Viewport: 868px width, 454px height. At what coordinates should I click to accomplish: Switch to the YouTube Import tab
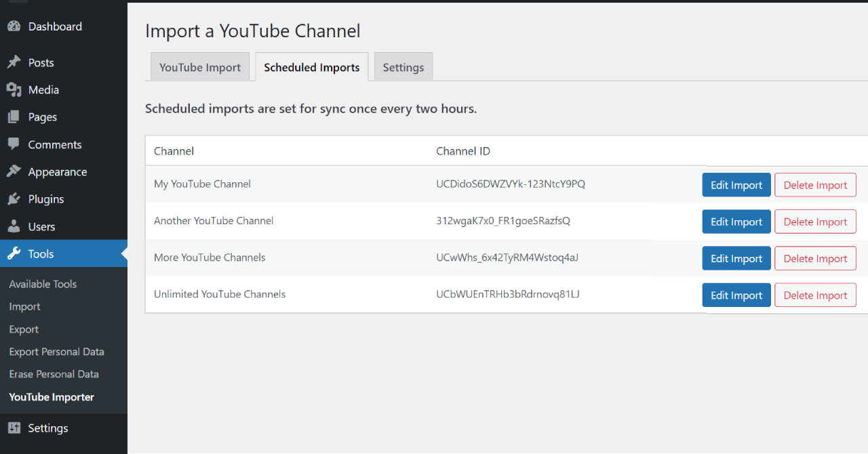[x=200, y=67]
